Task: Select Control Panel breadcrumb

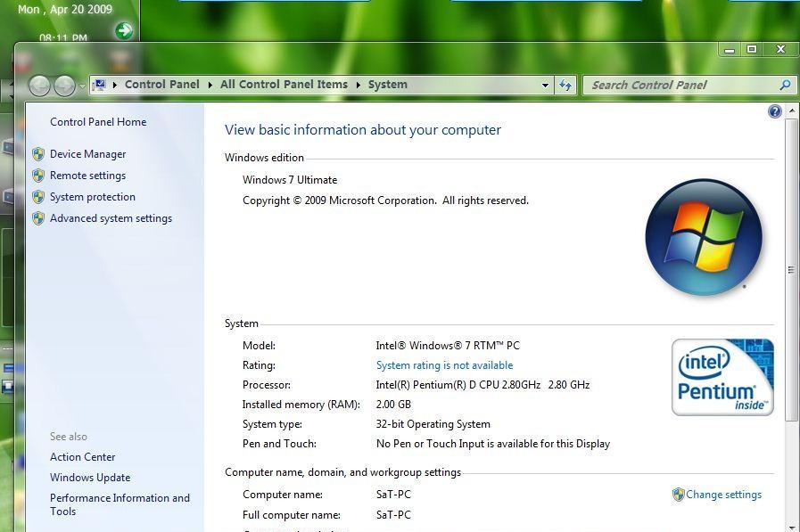Action: pos(162,85)
